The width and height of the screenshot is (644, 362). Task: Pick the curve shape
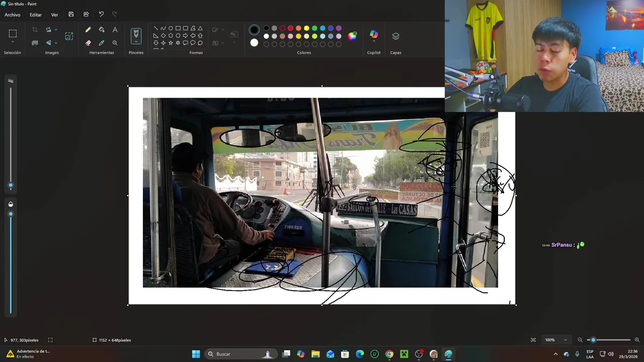pos(163,28)
